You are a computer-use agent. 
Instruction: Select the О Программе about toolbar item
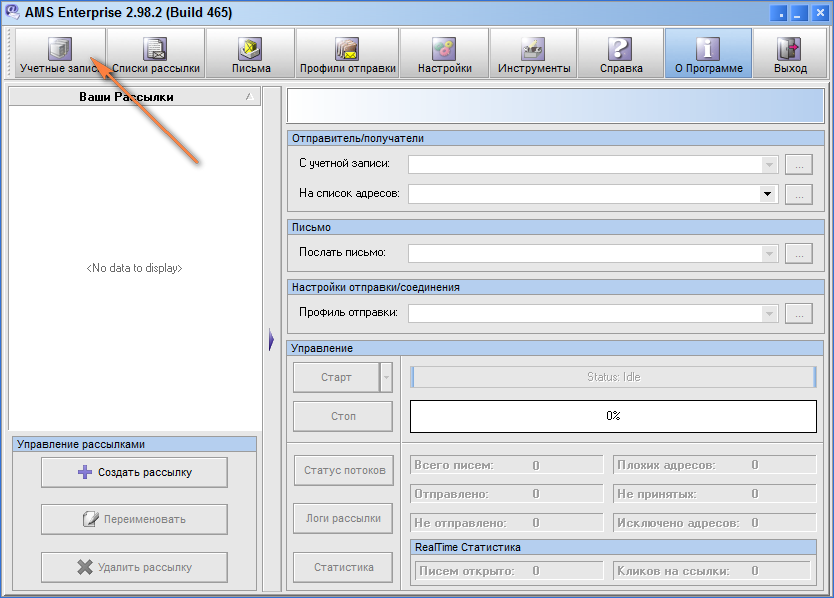click(708, 53)
